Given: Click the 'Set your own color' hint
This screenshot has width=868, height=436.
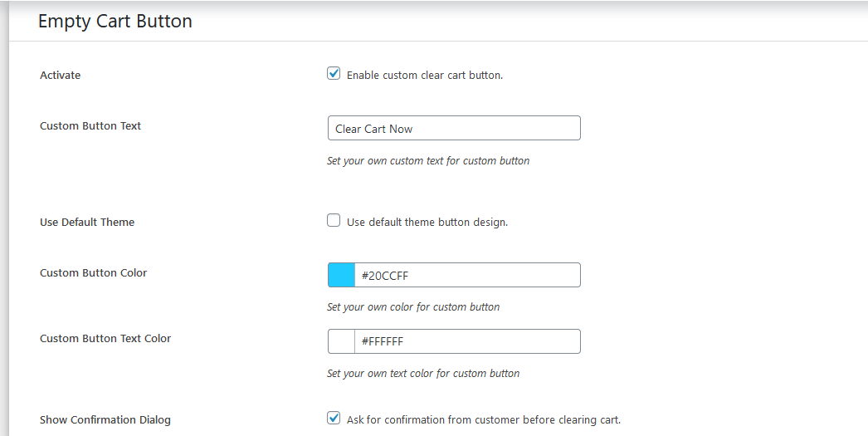Looking at the screenshot, I should coord(413,307).
